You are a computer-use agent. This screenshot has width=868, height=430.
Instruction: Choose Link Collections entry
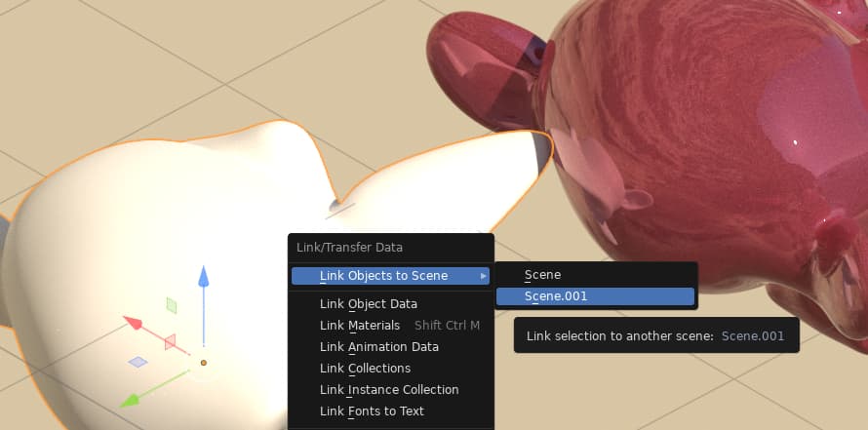pyautogui.click(x=390, y=369)
